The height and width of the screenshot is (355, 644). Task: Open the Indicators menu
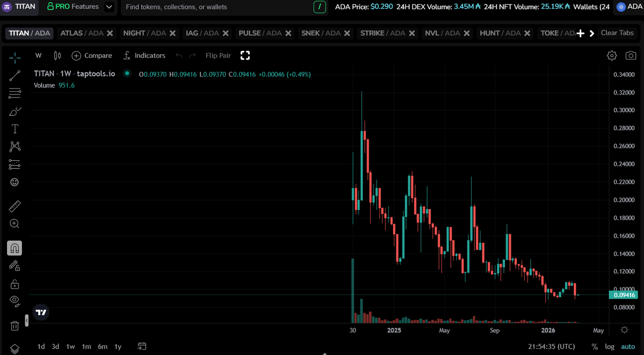point(144,55)
